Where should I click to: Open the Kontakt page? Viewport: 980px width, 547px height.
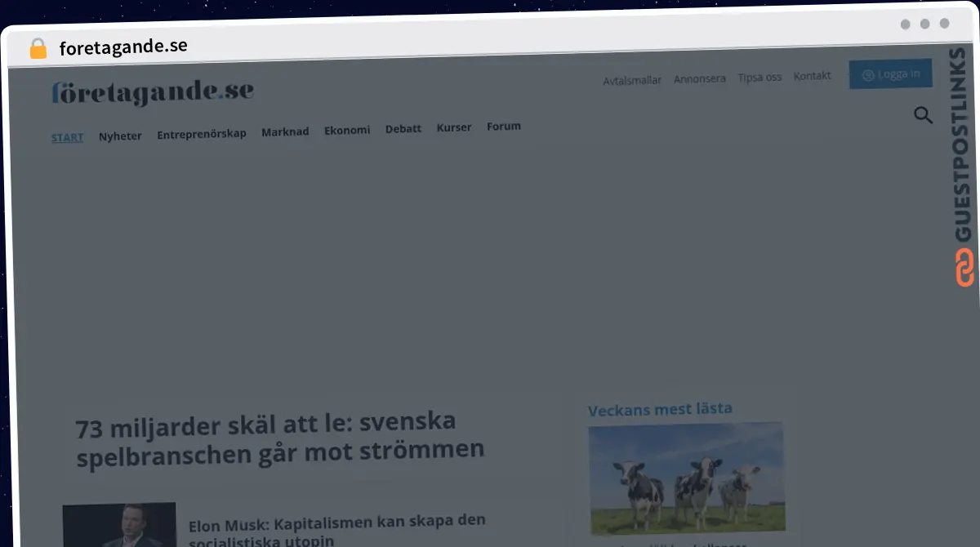click(813, 75)
